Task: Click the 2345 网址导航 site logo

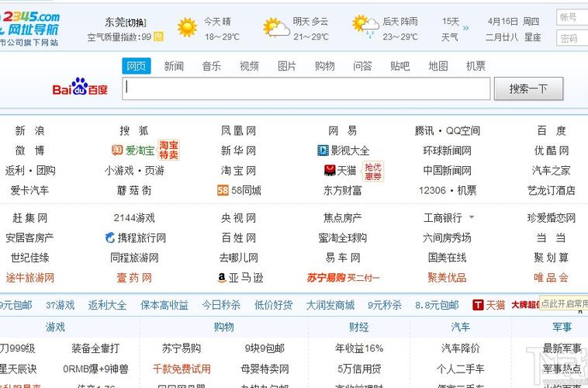Action: (31, 23)
